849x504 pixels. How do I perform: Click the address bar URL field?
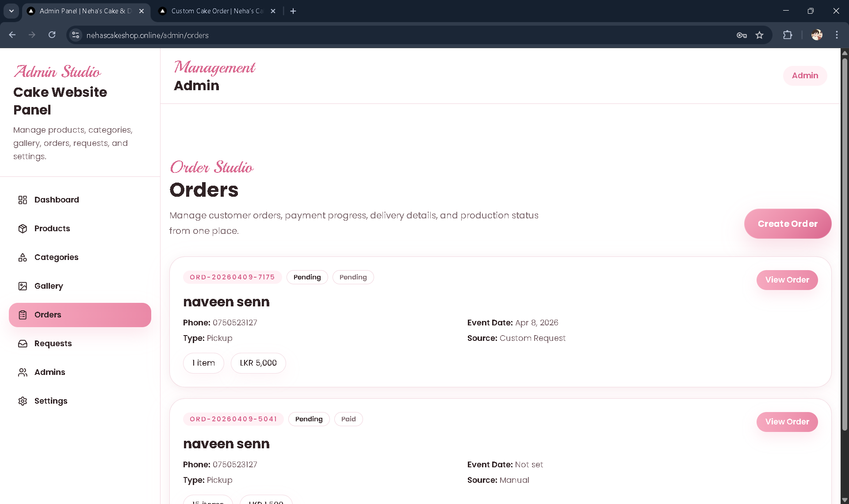265,35
